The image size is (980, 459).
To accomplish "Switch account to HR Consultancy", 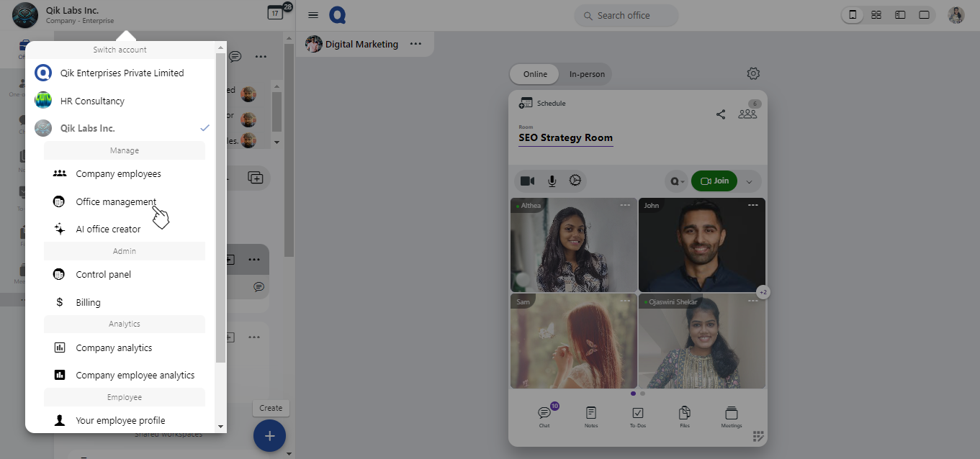I will (92, 101).
